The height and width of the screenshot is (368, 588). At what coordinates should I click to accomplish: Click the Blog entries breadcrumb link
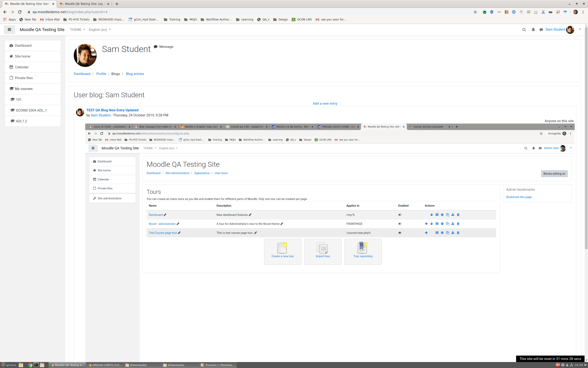[x=135, y=74]
